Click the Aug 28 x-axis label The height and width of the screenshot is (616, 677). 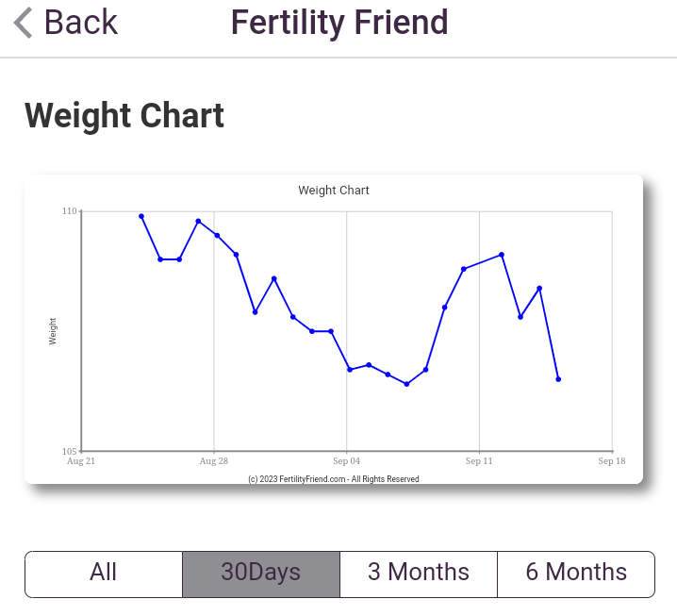(x=214, y=461)
